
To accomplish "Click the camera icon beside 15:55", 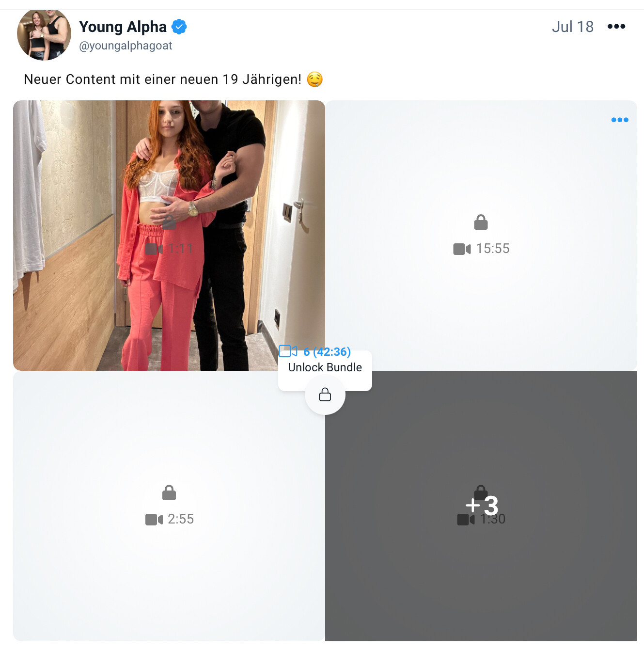I will 461,249.
